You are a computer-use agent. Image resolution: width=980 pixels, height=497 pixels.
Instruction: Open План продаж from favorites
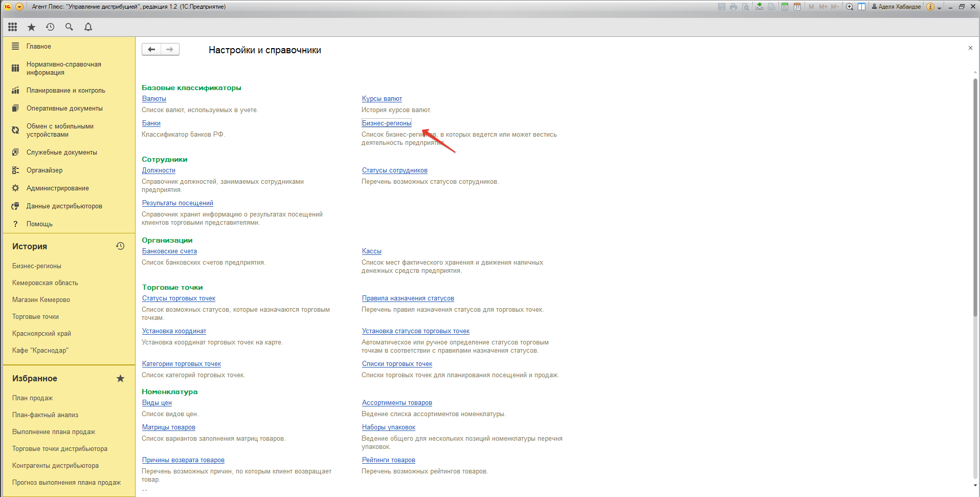point(32,398)
